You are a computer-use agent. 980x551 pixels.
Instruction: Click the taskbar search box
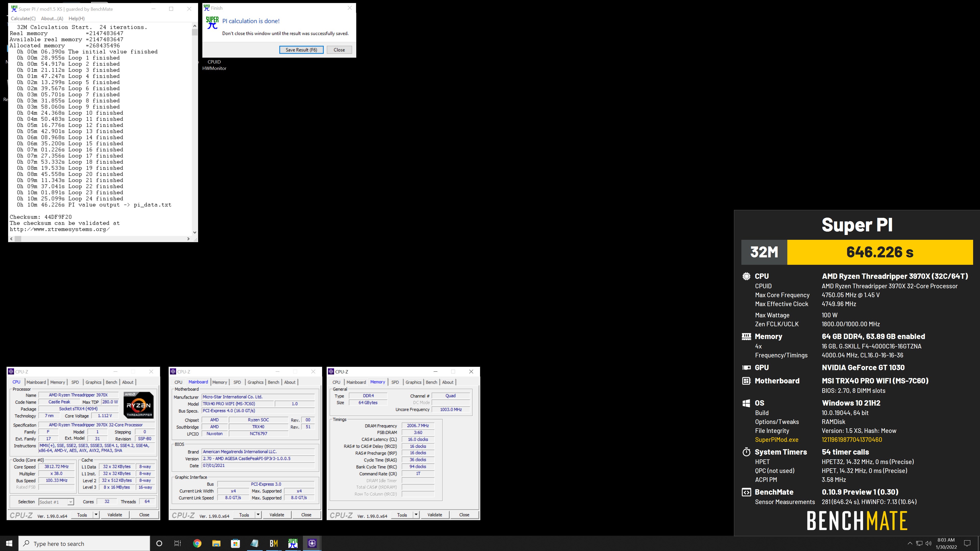tap(84, 543)
